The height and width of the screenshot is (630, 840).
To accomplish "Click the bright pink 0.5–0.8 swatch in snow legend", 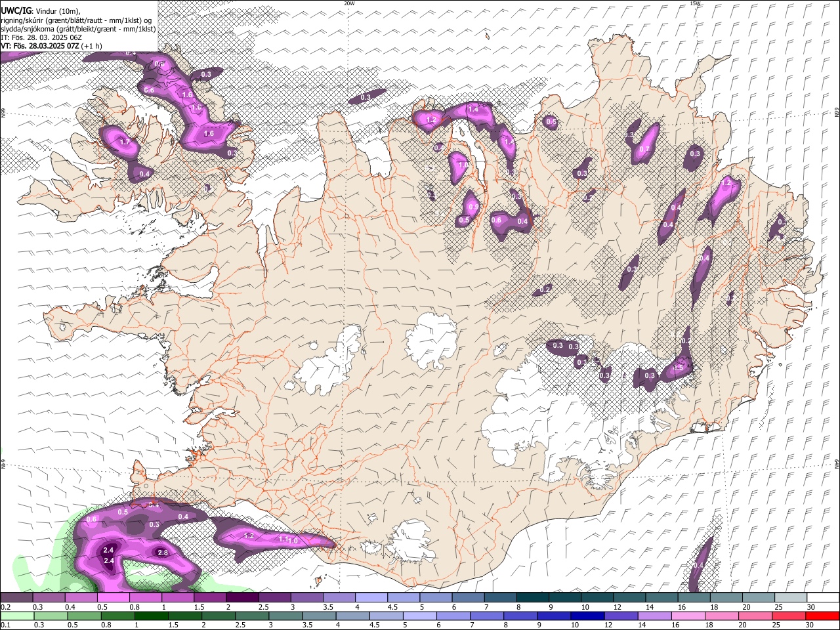I will [x=114, y=598].
